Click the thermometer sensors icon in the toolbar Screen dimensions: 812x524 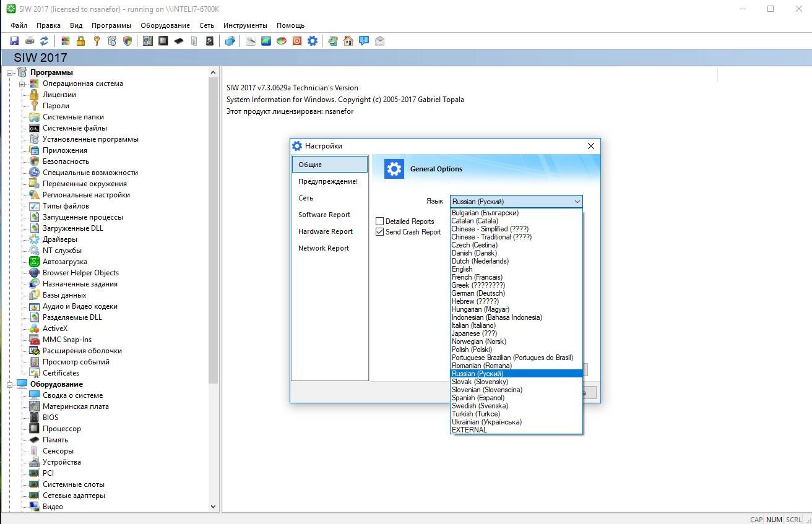(194, 41)
